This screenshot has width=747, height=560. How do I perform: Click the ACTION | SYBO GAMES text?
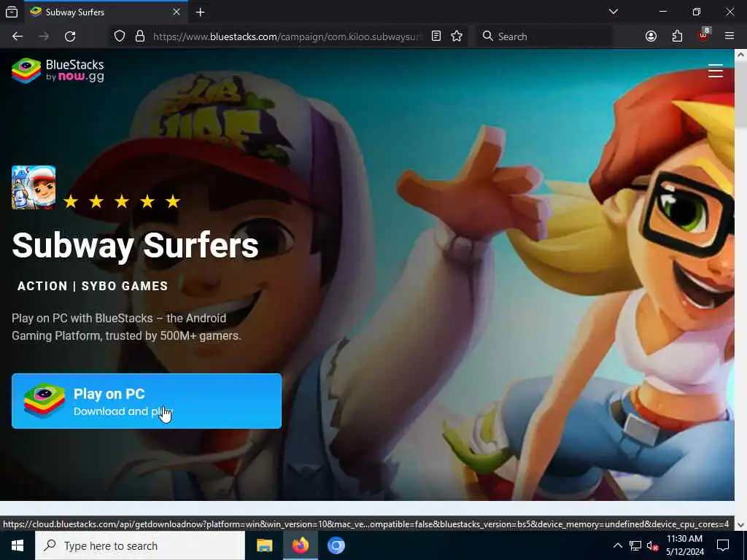tap(93, 286)
